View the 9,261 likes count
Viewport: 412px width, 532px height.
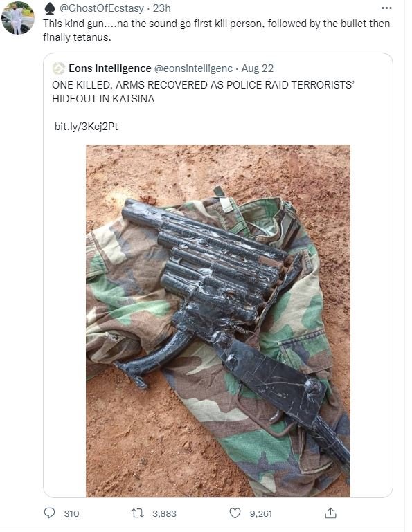coord(261,514)
